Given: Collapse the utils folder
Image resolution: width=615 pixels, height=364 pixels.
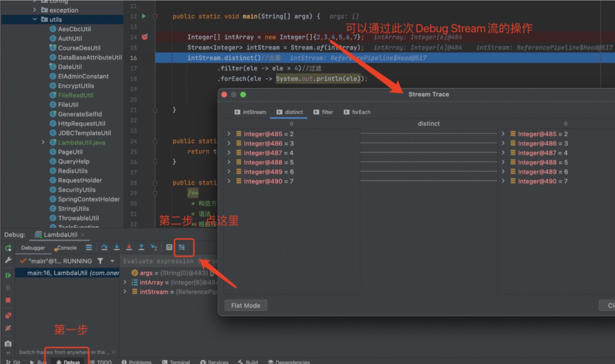Looking at the screenshot, I should pyautogui.click(x=35, y=19).
